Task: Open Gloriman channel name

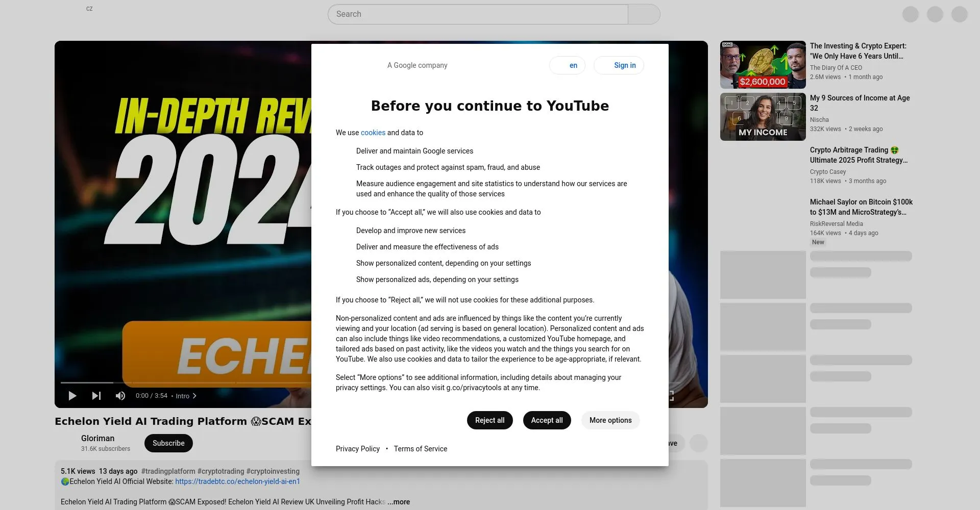Action: pyautogui.click(x=97, y=438)
